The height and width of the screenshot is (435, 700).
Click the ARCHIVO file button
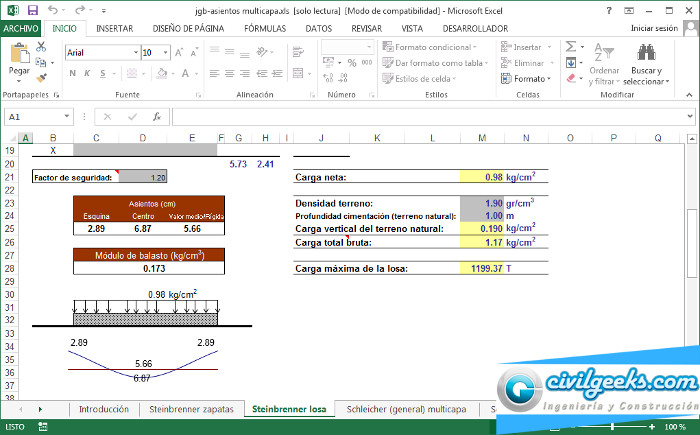click(21, 29)
